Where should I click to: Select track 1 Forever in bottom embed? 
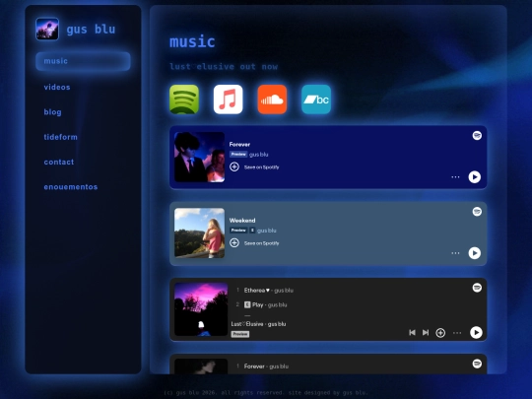tap(262, 366)
